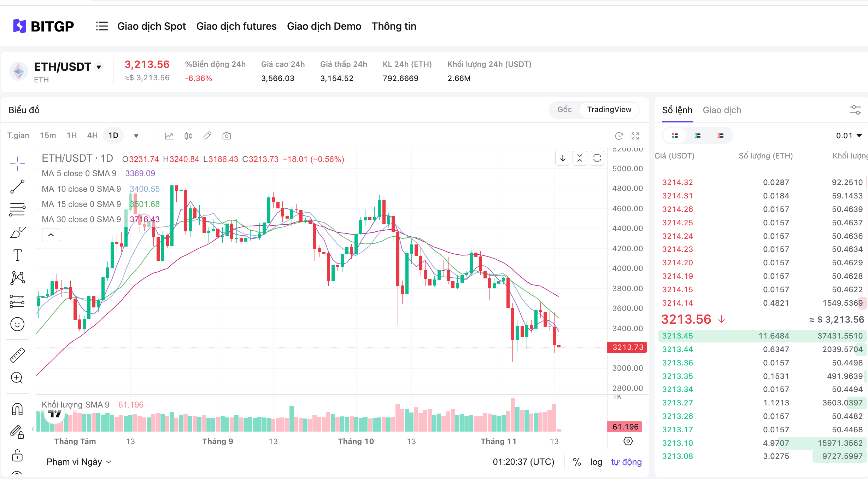Toggle log scale on chart
Viewport: 868px width, 479px height.
(x=596, y=462)
